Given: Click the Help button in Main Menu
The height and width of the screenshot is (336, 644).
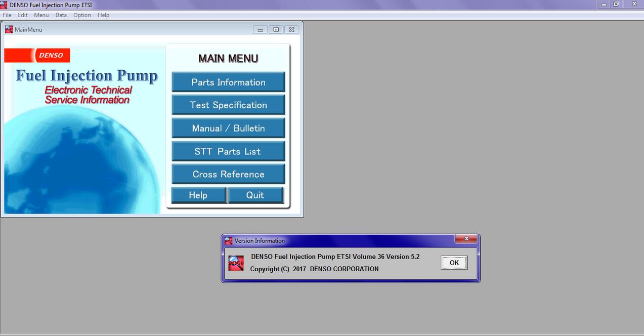Looking at the screenshot, I should click(x=198, y=195).
